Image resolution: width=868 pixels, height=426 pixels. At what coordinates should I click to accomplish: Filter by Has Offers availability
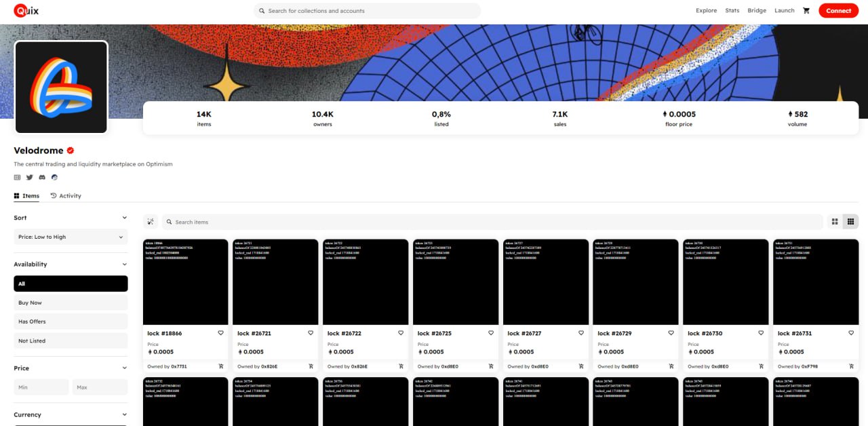click(71, 322)
